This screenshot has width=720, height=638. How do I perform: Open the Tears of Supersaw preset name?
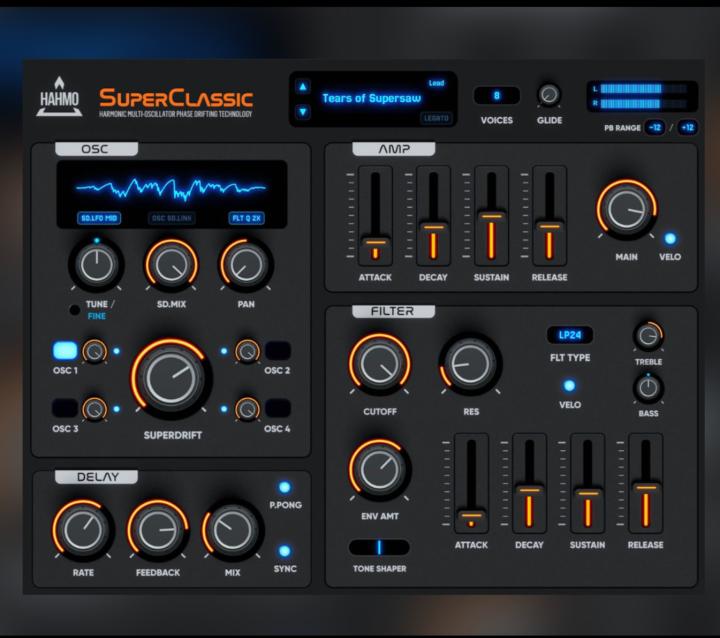pyautogui.click(x=371, y=98)
